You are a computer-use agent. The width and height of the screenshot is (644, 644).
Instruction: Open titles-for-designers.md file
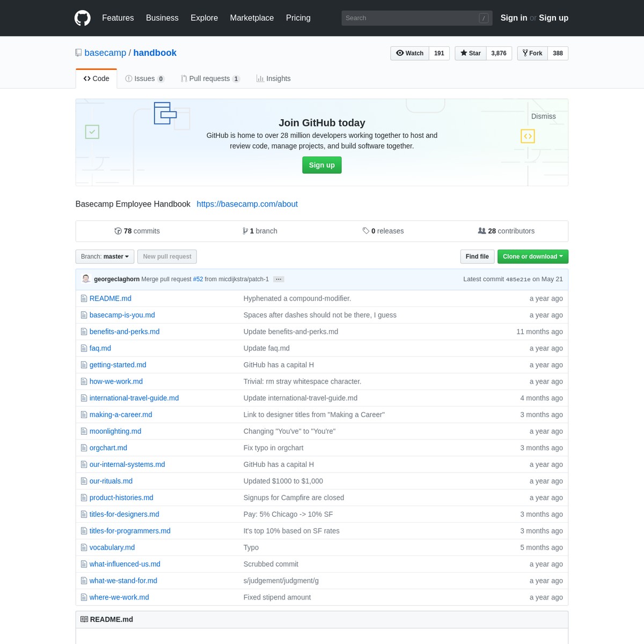pyautogui.click(x=125, y=514)
